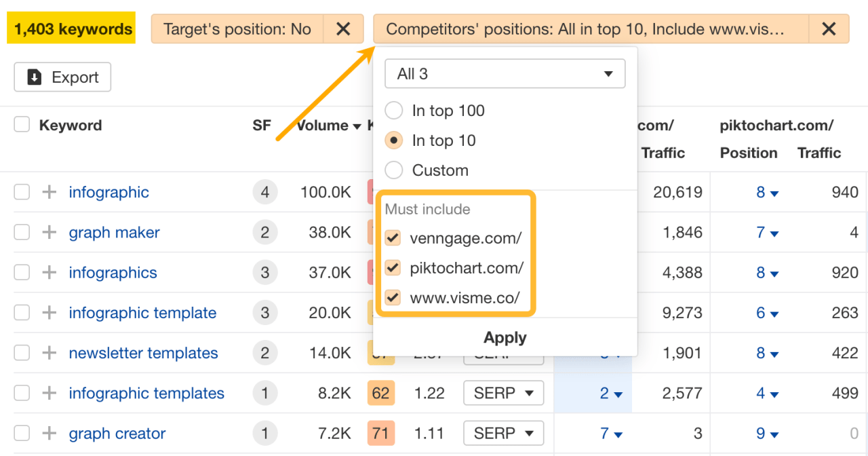Click the KD badge 71 on graph creator row

coord(380,433)
